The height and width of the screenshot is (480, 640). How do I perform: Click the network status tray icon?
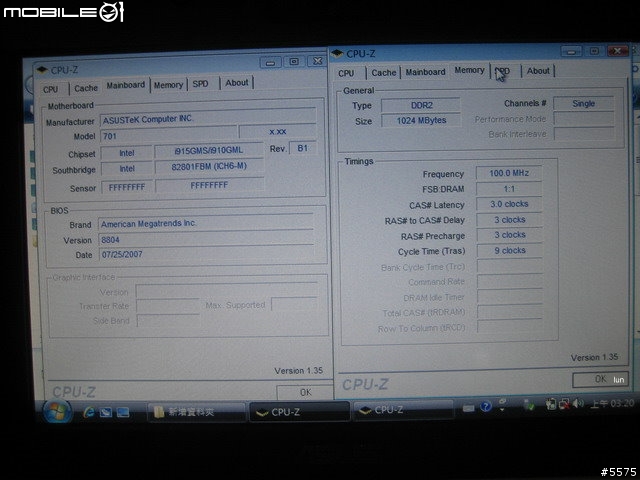coord(564,404)
